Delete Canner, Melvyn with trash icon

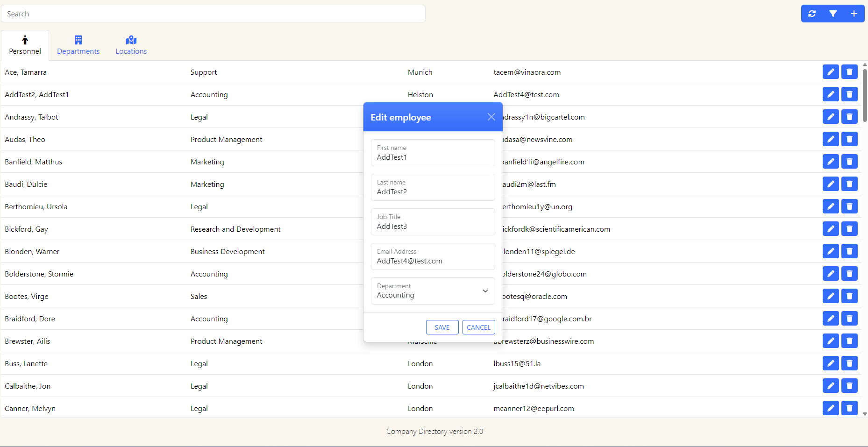849,408
